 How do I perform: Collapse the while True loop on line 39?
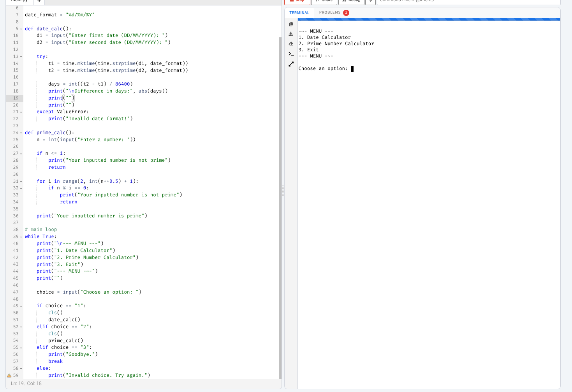click(x=21, y=237)
